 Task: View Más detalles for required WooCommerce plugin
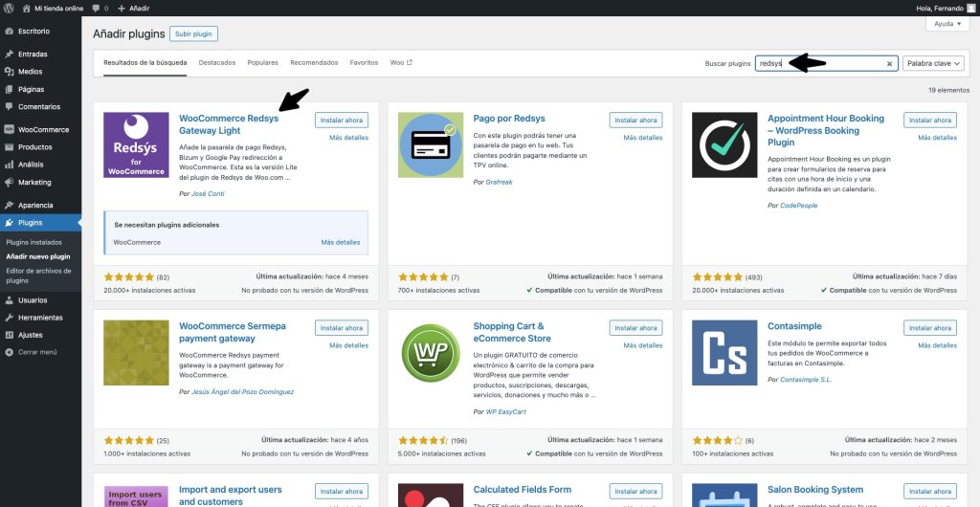click(x=341, y=242)
